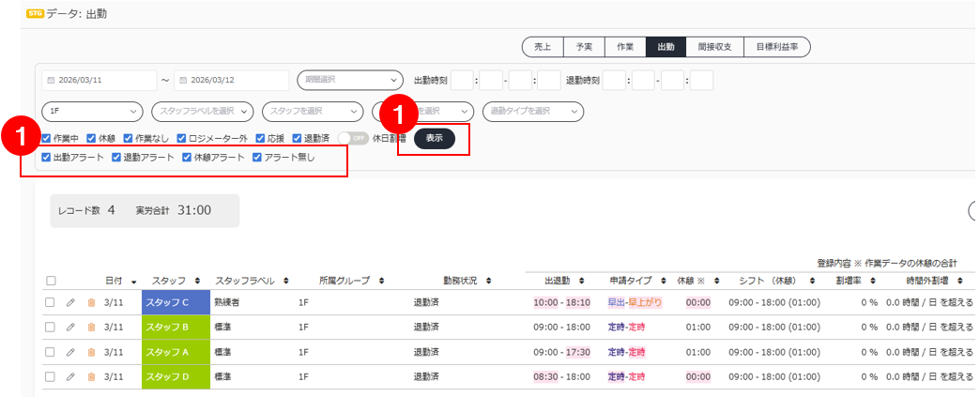
Task: Uncheck the 休憩 status checkbox
Action: click(x=91, y=138)
